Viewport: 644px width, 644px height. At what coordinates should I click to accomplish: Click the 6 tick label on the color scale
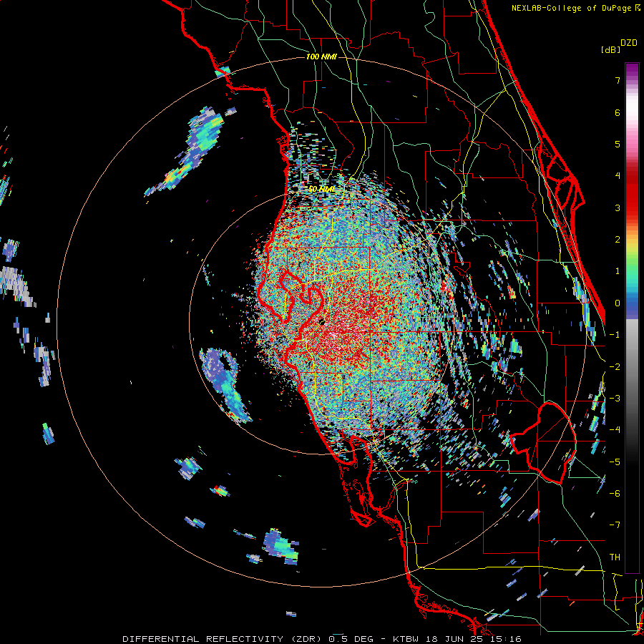point(618,112)
